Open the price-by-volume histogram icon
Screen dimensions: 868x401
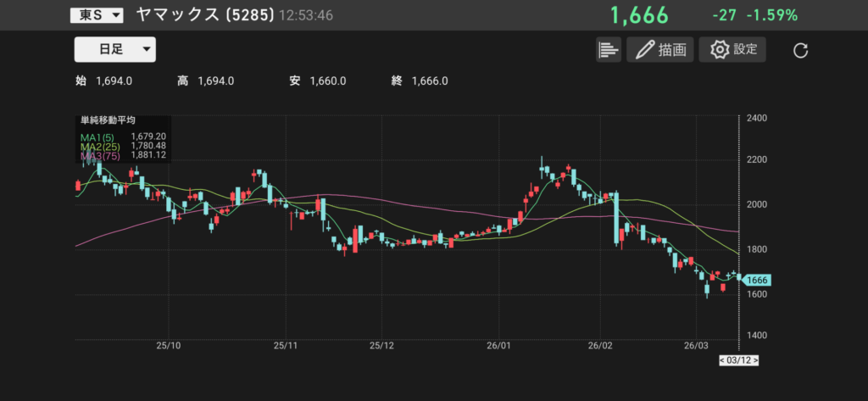tap(608, 49)
